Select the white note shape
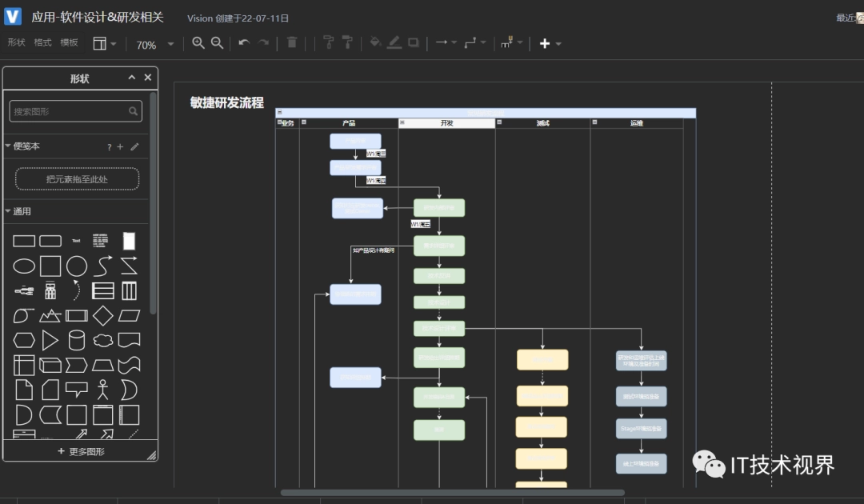This screenshot has width=864, height=504. 129,241
